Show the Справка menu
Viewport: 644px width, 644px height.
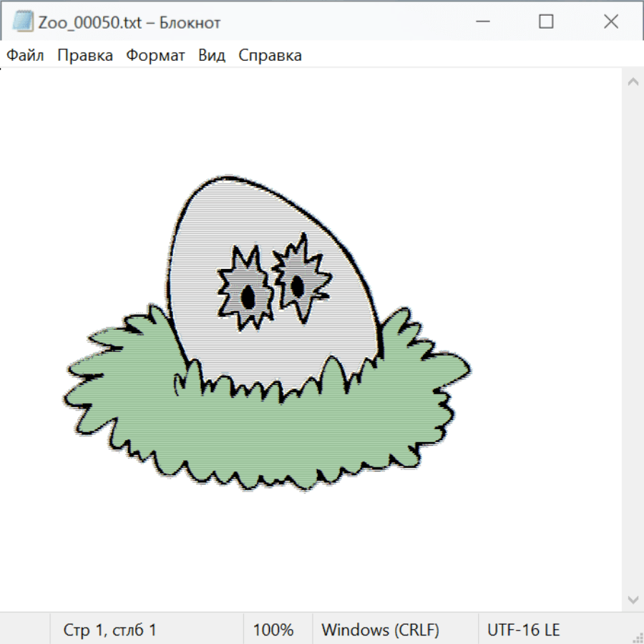pos(270,56)
